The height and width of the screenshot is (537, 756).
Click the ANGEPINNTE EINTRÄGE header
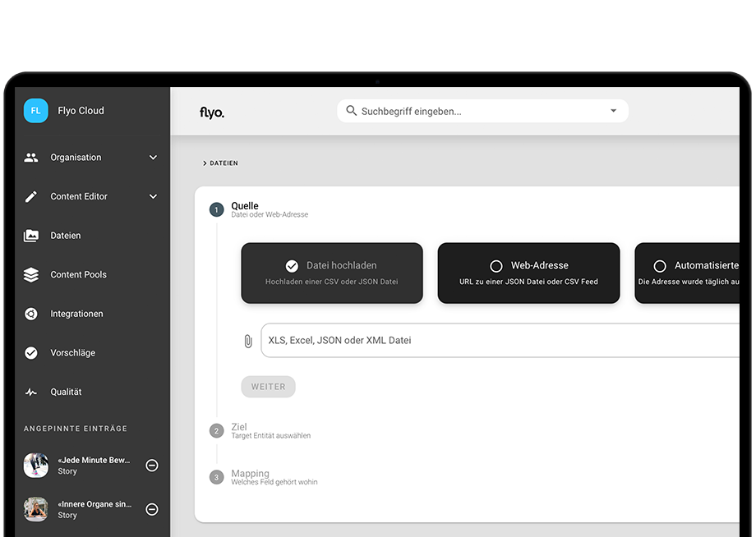76,429
